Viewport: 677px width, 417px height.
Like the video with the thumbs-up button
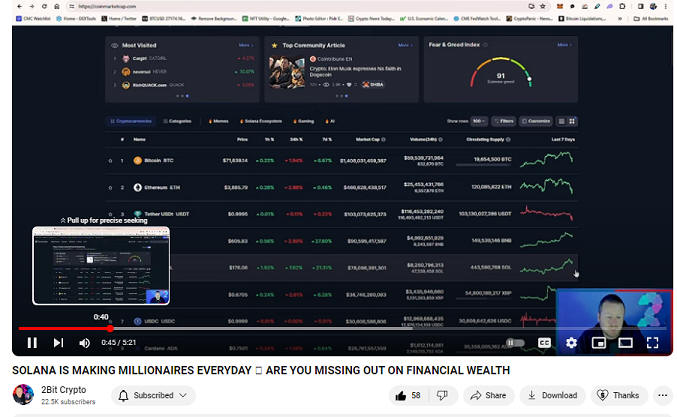[408, 395]
